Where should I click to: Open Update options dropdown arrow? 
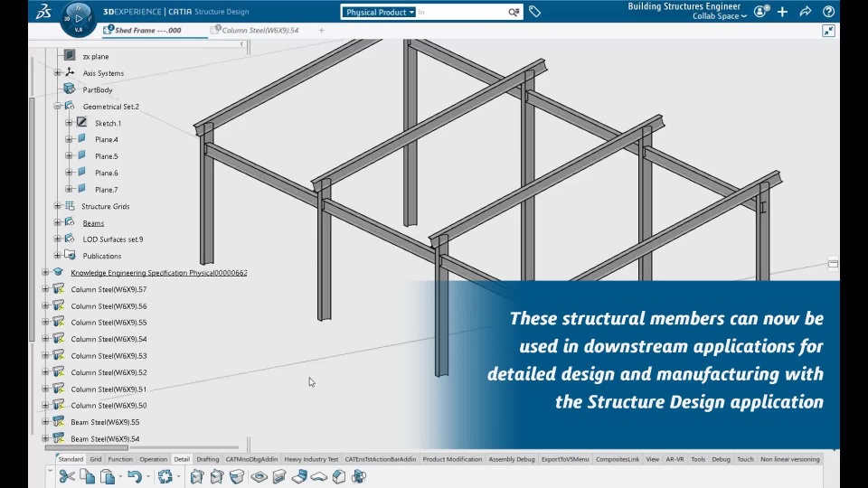point(178,477)
